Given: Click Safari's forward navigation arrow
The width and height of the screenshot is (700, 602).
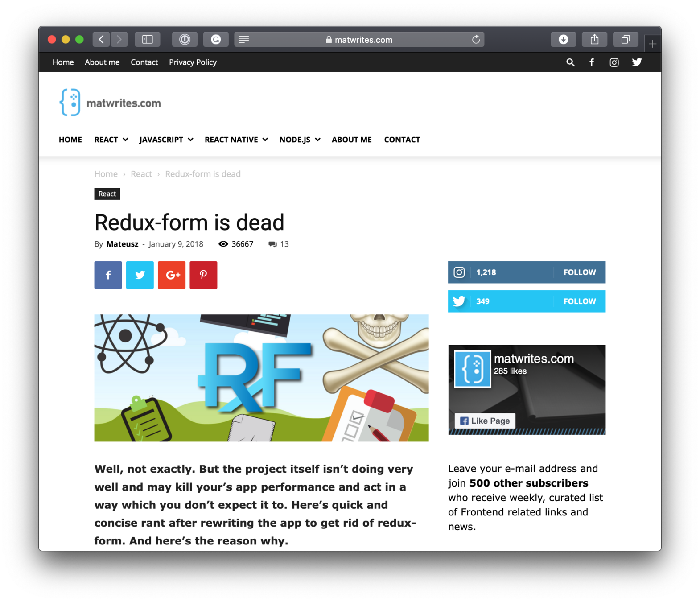Looking at the screenshot, I should coord(119,40).
